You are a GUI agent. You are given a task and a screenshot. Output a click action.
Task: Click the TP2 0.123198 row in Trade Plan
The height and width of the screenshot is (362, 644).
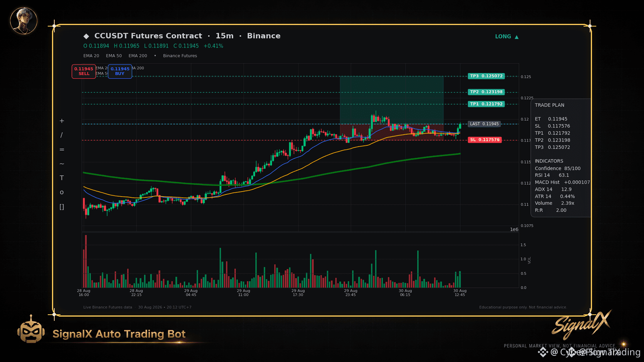(x=552, y=140)
